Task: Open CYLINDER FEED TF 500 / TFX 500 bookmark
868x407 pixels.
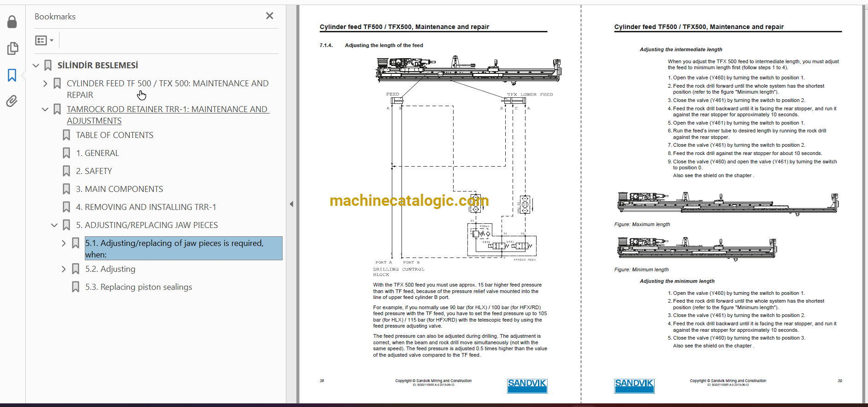Action: [x=168, y=89]
